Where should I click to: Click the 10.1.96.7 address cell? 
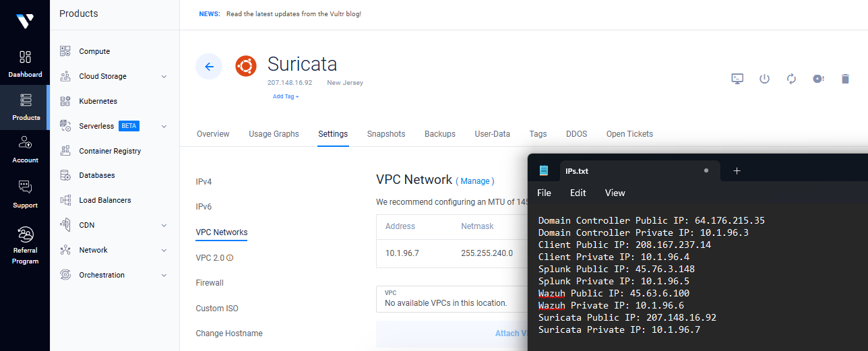click(x=402, y=253)
